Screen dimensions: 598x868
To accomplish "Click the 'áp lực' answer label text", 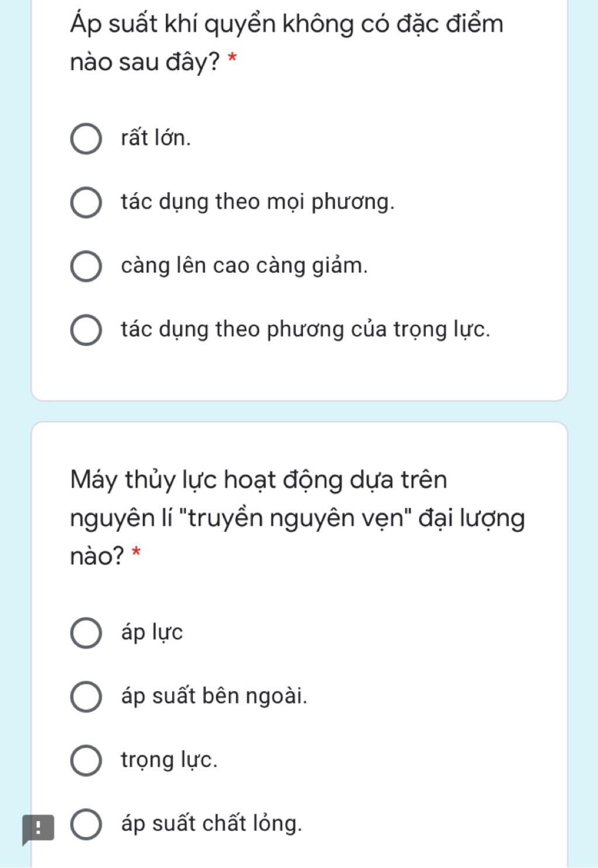I will (152, 633).
